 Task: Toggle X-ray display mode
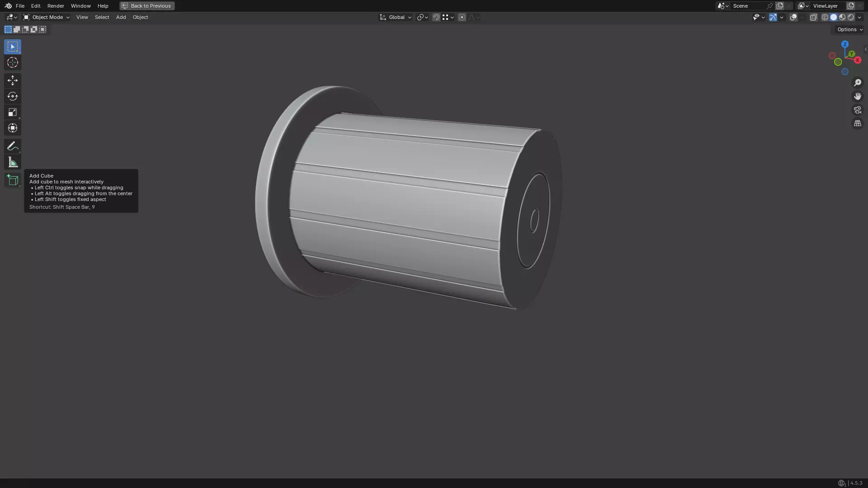tap(813, 17)
